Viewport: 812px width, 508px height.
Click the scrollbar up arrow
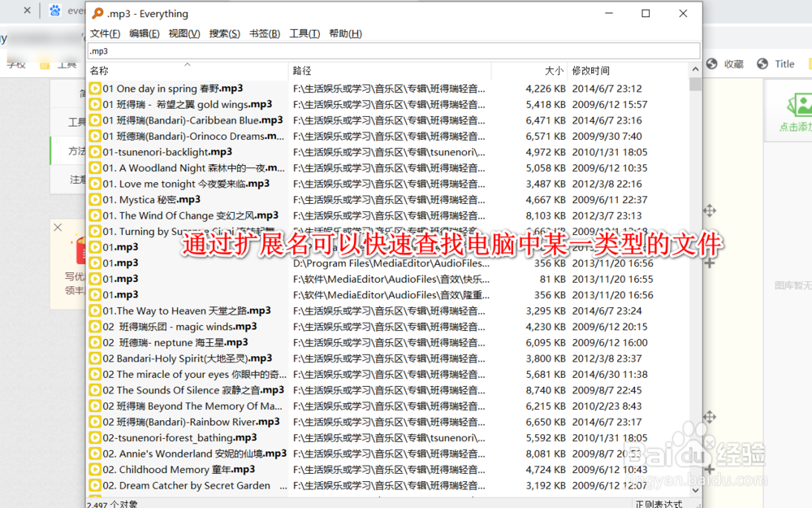coord(696,69)
